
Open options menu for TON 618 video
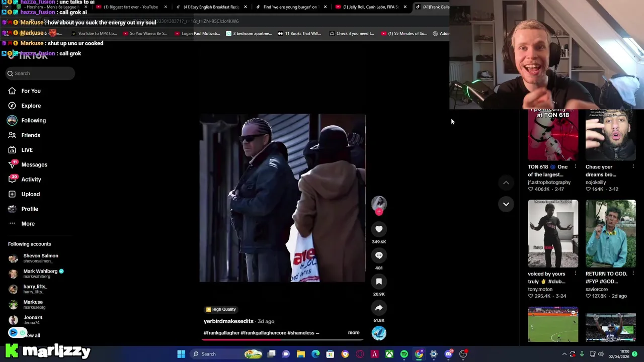(x=576, y=167)
